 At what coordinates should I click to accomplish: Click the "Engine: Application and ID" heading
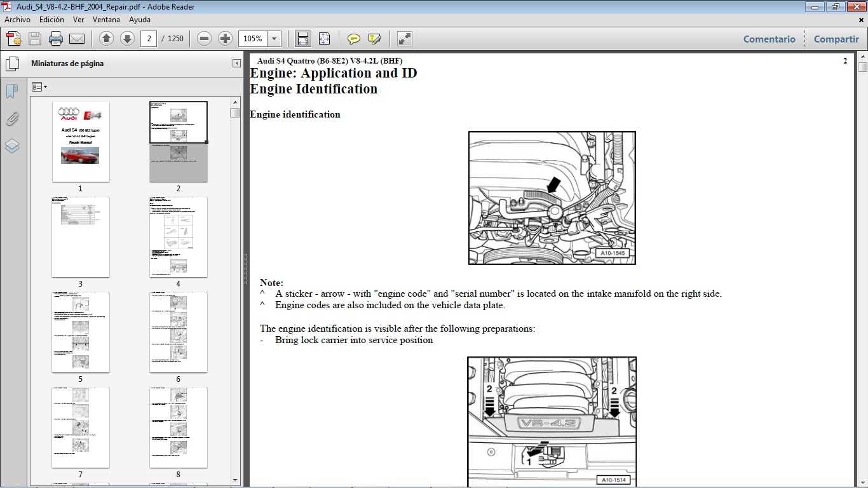[334, 73]
